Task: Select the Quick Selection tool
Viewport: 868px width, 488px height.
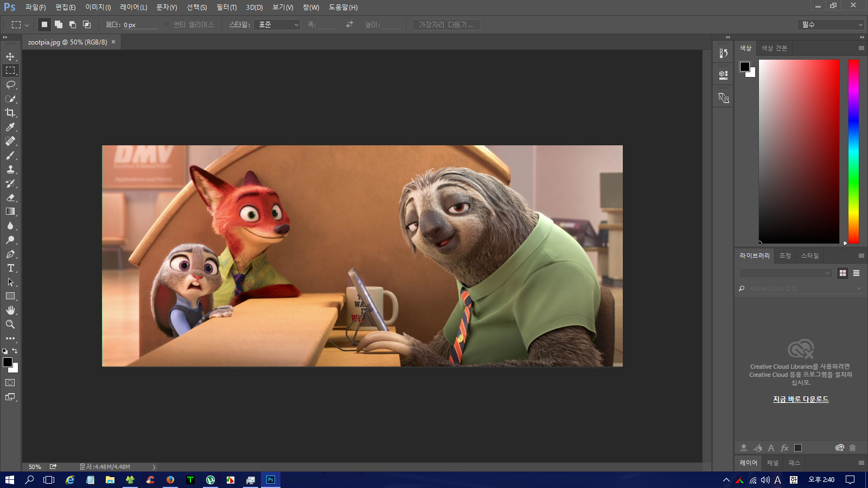Action: pyautogui.click(x=10, y=99)
